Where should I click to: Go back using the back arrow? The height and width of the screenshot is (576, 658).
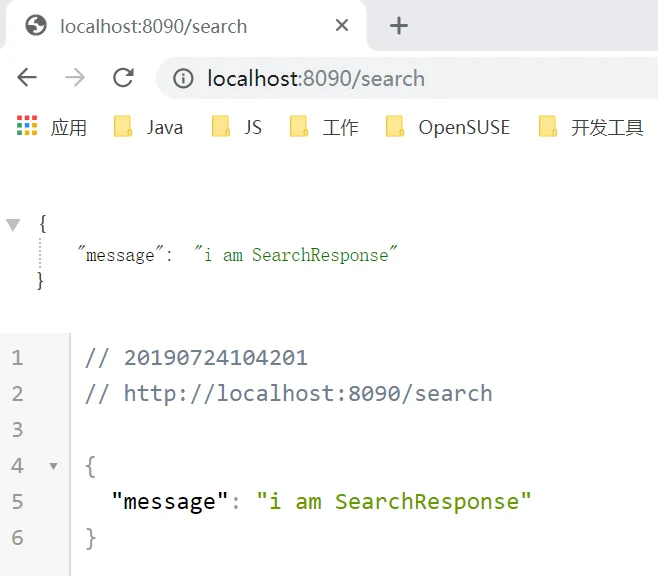(27, 78)
